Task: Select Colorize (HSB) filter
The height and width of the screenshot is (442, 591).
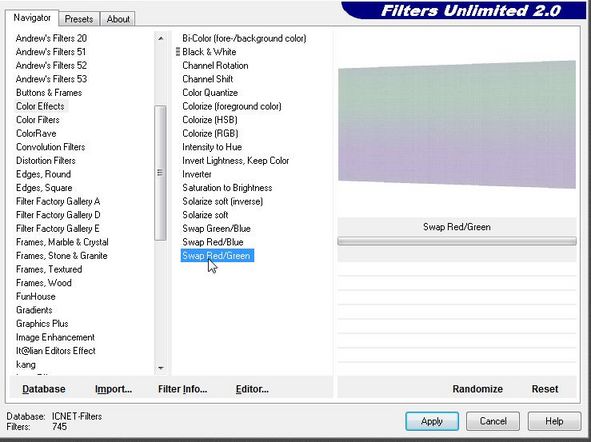Action: tap(210, 120)
